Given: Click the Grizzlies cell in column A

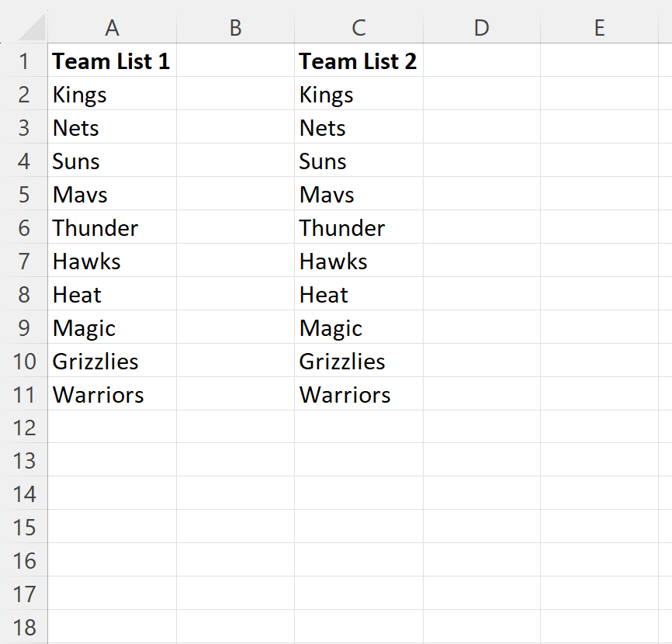Looking at the screenshot, I should coord(112,360).
